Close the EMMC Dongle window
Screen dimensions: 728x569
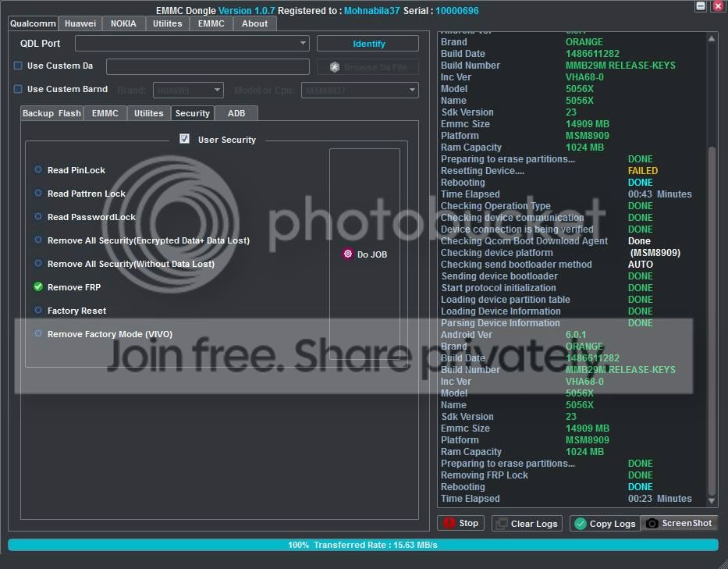coord(718,5)
